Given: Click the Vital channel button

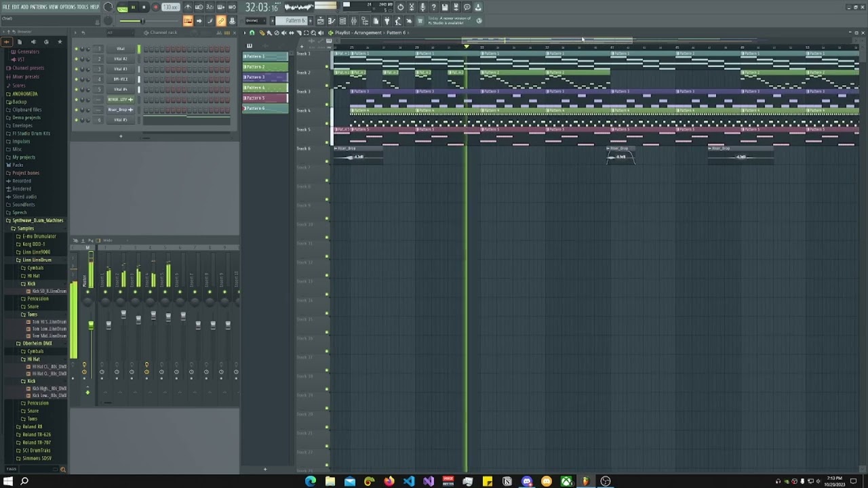Looking at the screenshot, I should coord(121,49).
